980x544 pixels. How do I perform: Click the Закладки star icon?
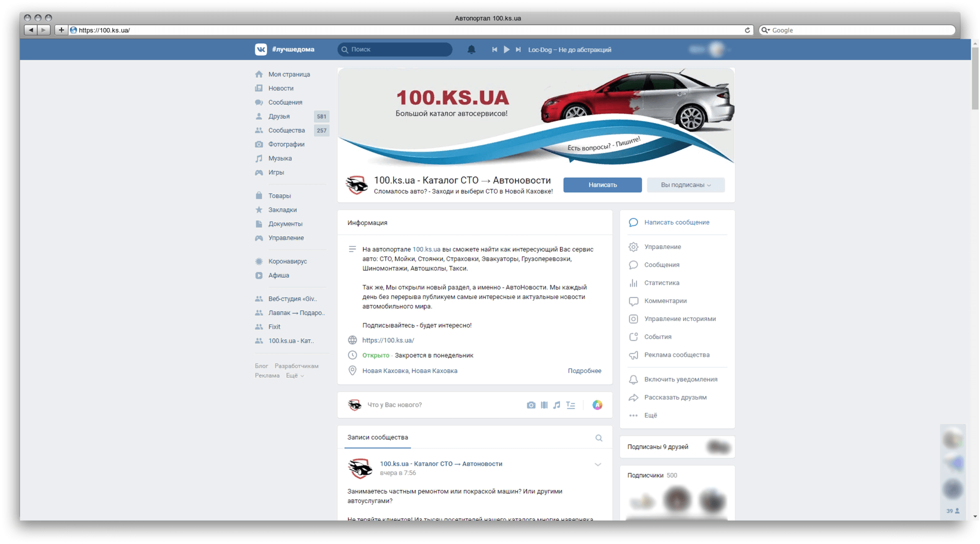259,210
